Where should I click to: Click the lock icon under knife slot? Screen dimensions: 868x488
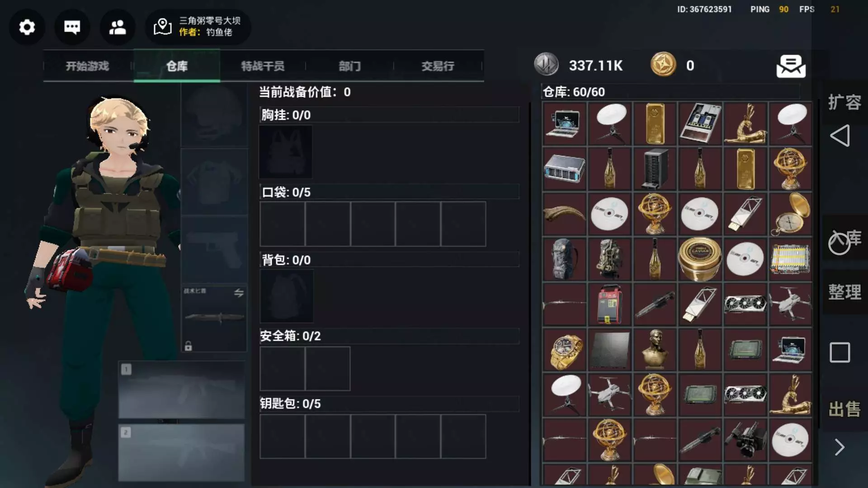[188, 346]
